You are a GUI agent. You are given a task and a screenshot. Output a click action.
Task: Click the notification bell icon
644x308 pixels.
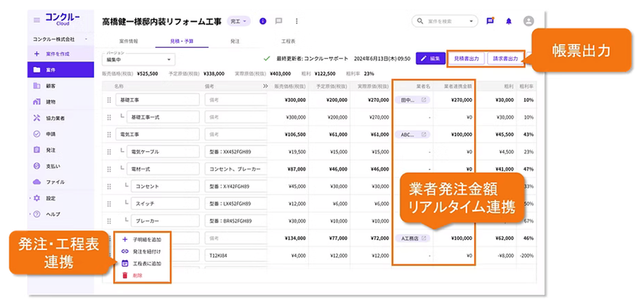(509, 21)
